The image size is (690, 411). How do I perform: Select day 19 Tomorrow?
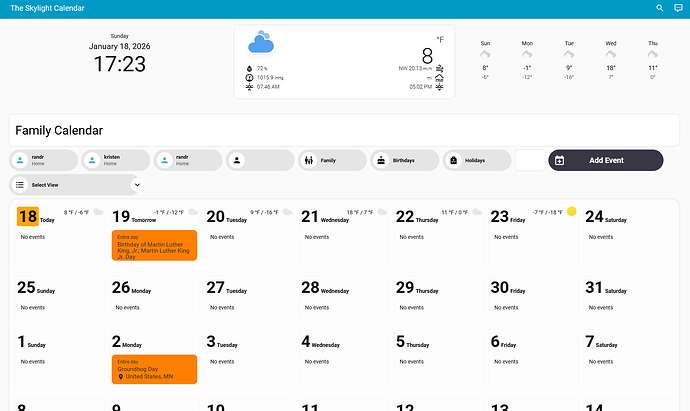[121, 217]
